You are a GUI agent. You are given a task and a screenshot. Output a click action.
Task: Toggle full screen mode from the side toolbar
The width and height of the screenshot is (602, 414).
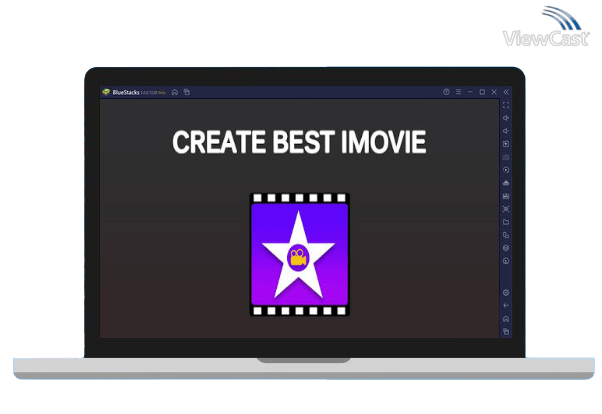506,105
